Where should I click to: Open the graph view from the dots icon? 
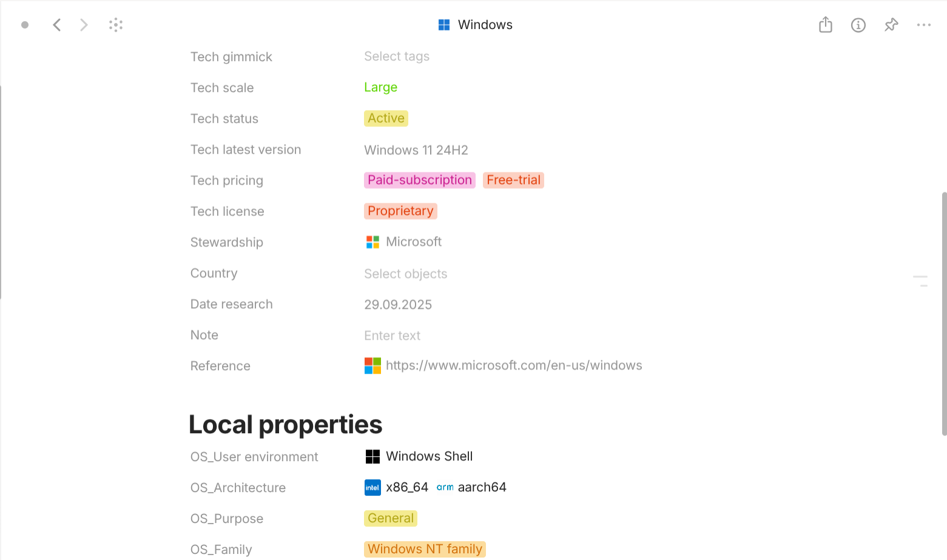[x=116, y=24]
